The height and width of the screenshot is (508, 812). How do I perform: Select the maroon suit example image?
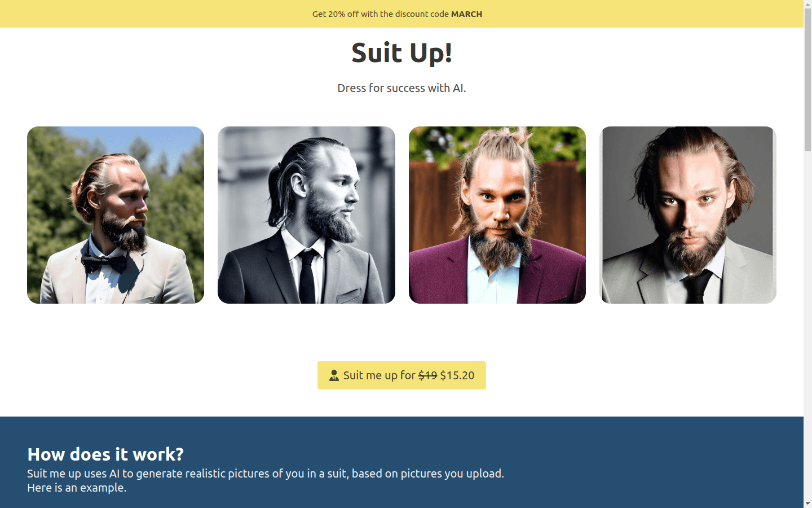[x=497, y=214]
